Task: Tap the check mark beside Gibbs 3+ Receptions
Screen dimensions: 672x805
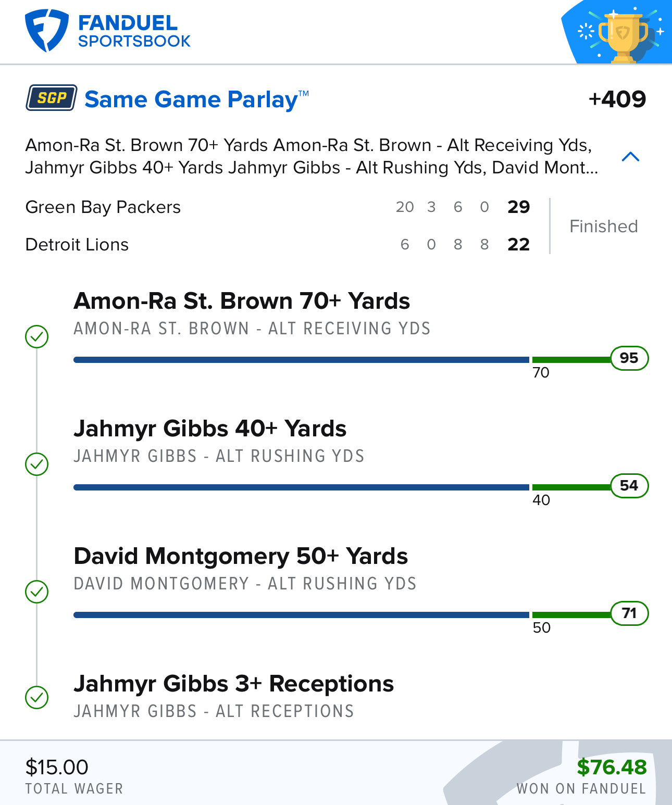Action: [37, 697]
